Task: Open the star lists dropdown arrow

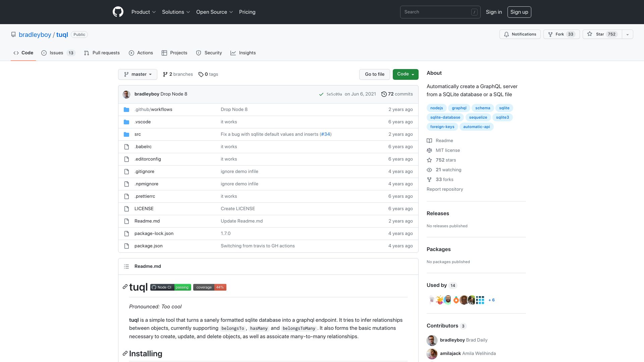Action: (628, 34)
